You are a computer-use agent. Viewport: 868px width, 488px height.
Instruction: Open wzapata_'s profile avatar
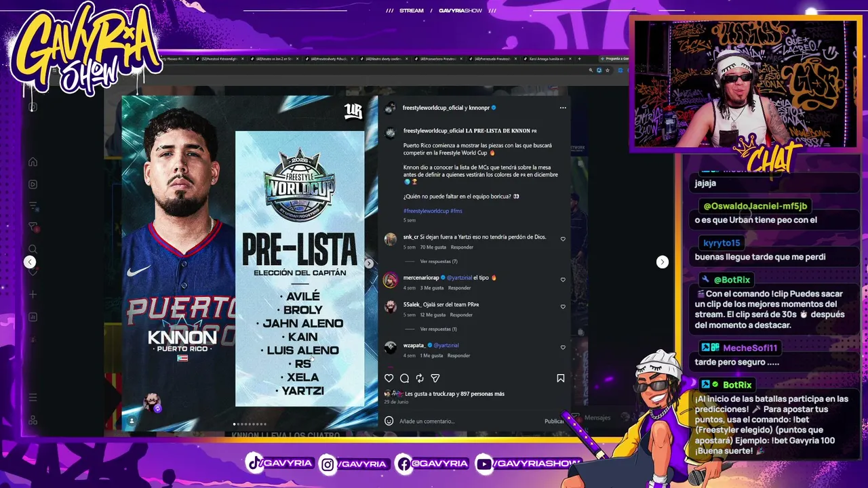pos(390,348)
